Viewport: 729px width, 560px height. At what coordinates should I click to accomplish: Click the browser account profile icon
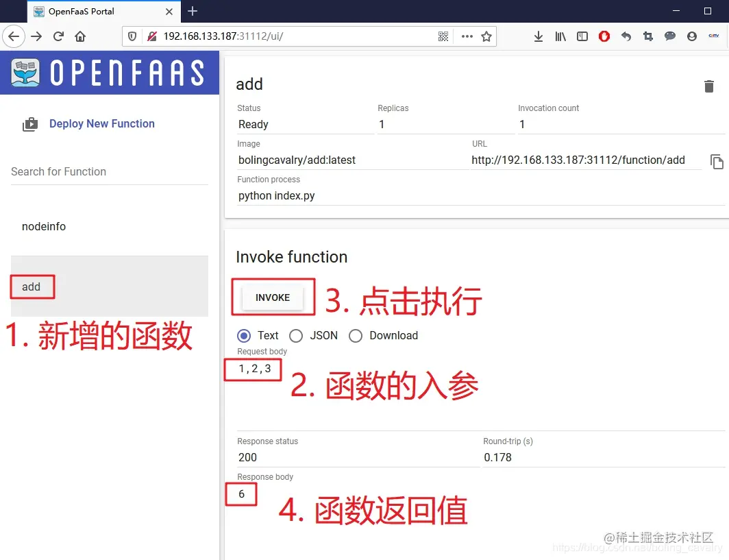point(692,36)
